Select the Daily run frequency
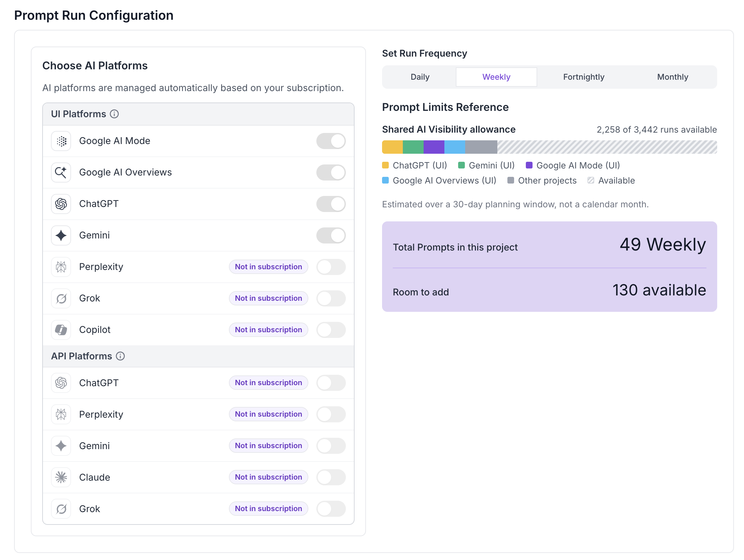The height and width of the screenshot is (560, 744). click(x=420, y=77)
